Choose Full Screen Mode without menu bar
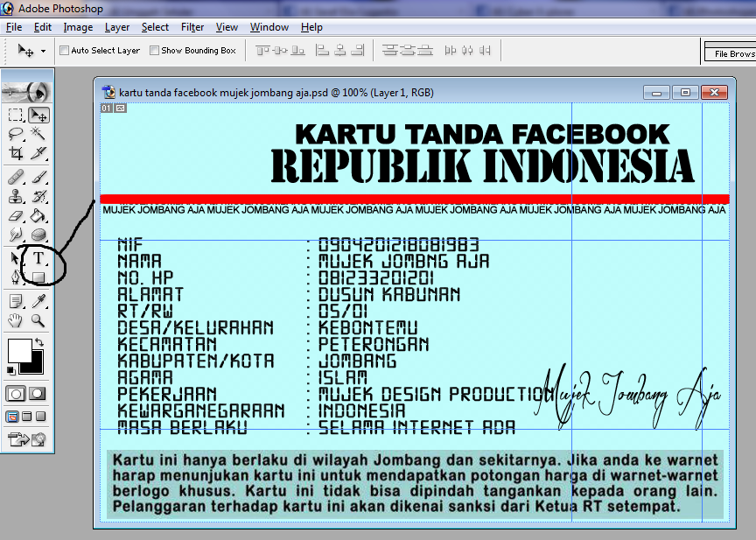The width and height of the screenshot is (756, 540). (x=41, y=416)
